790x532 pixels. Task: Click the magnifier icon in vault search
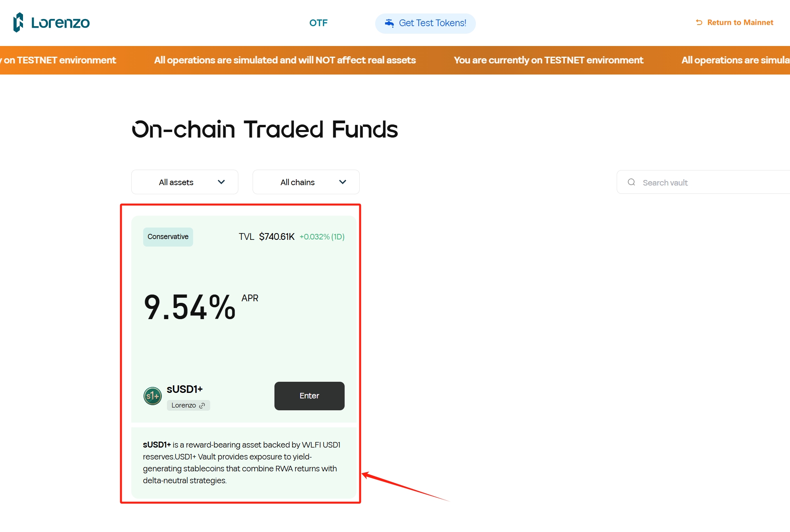click(x=631, y=182)
